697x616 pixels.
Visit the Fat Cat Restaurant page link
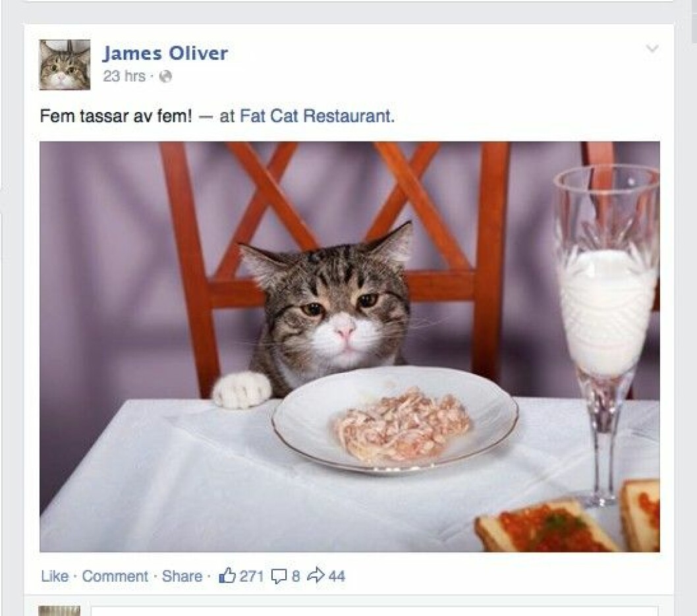point(317,116)
